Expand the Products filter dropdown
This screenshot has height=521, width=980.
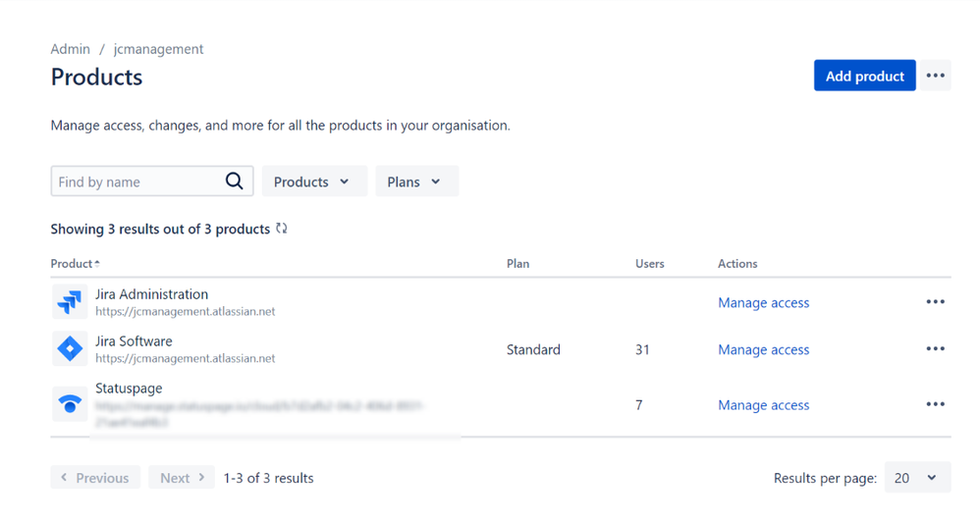point(313,182)
